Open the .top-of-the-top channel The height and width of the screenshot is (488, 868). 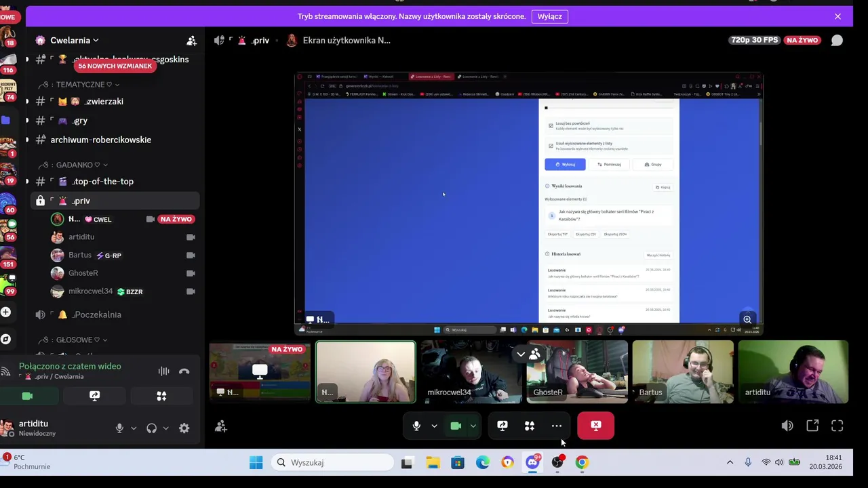[115, 182]
